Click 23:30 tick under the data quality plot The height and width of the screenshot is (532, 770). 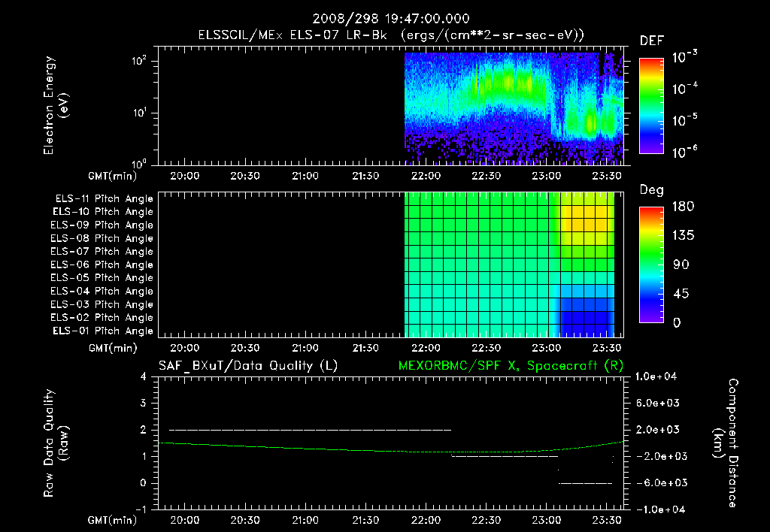pos(607,520)
